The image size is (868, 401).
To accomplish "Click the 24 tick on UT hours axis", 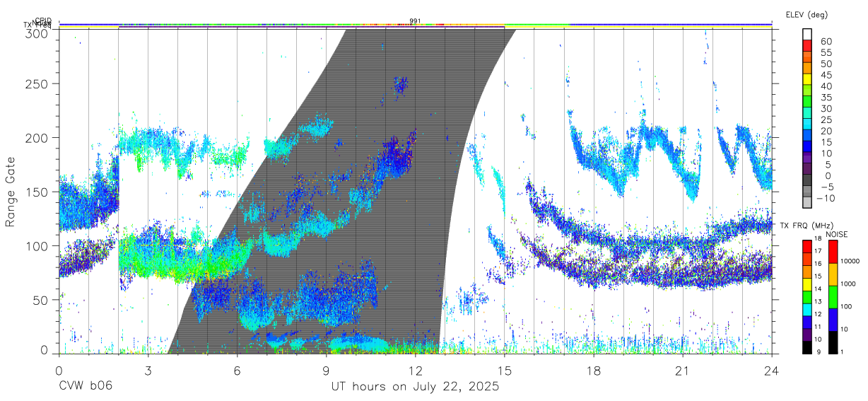I will pos(772,371).
